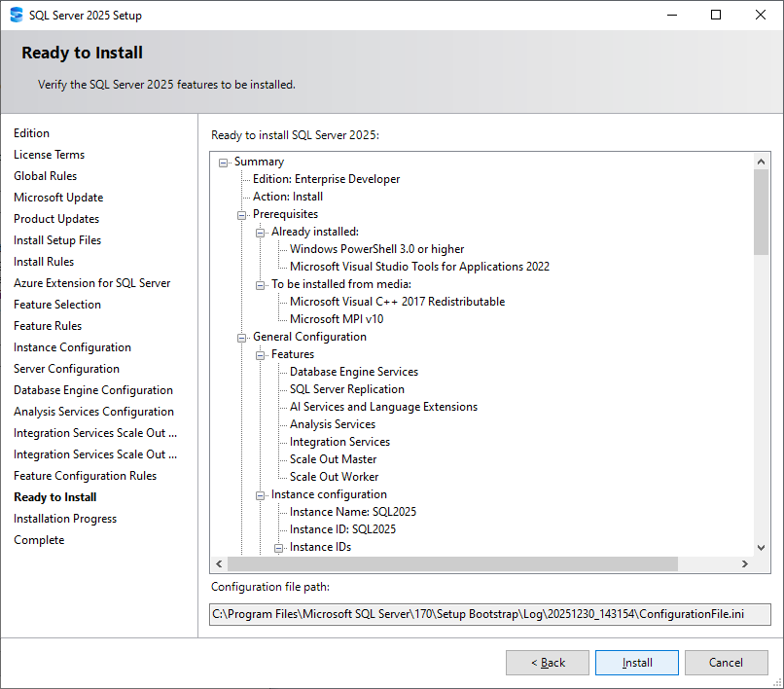Screen dimensions: 784x689
Task: Click the vertical scrollbar up arrow
Action: 761,162
